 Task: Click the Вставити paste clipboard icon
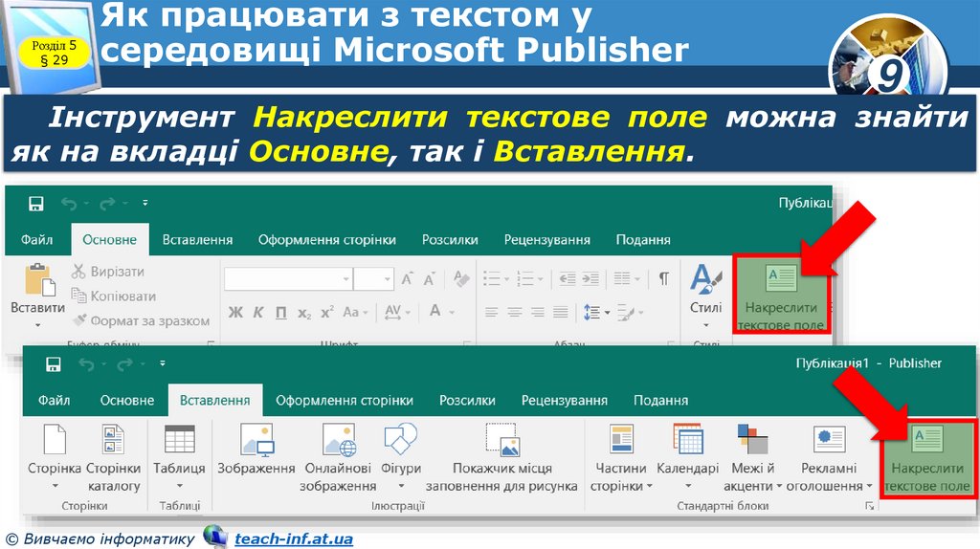(x=39, y=279)
